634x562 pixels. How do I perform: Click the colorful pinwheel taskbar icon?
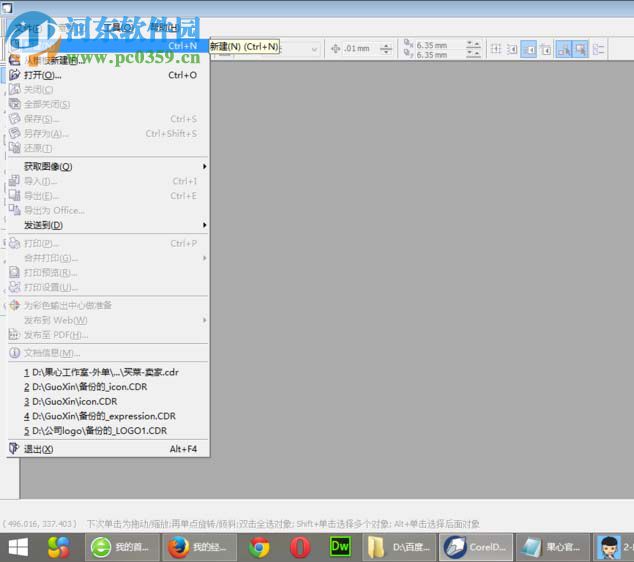pyautogui.click(x=59, y=547)
